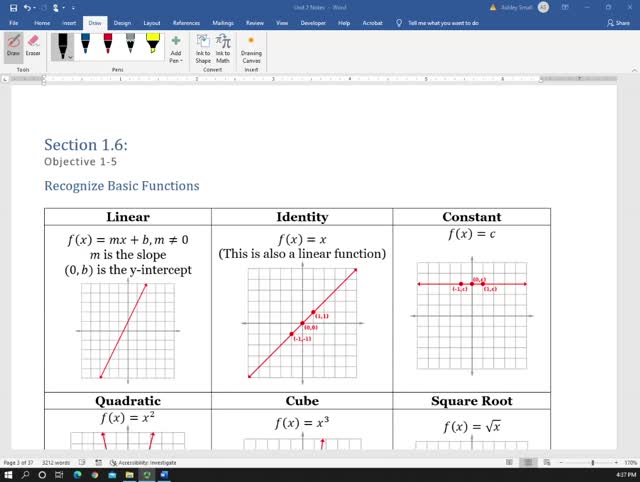Screen dimensions: 640x482
Task: Open the undo history dropdown arrow
Action: pyautogui.click(x=35, y=8)
